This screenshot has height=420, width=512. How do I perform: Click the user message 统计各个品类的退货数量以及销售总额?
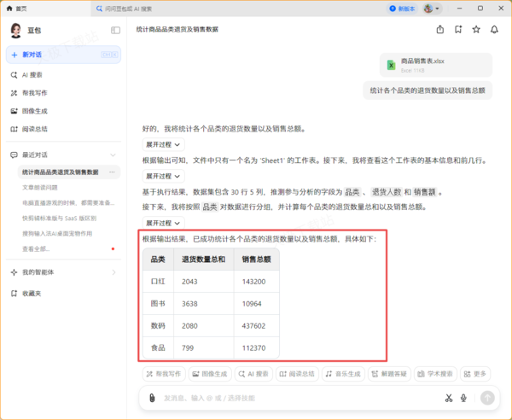pyautogui.click(x=428, y=90)
